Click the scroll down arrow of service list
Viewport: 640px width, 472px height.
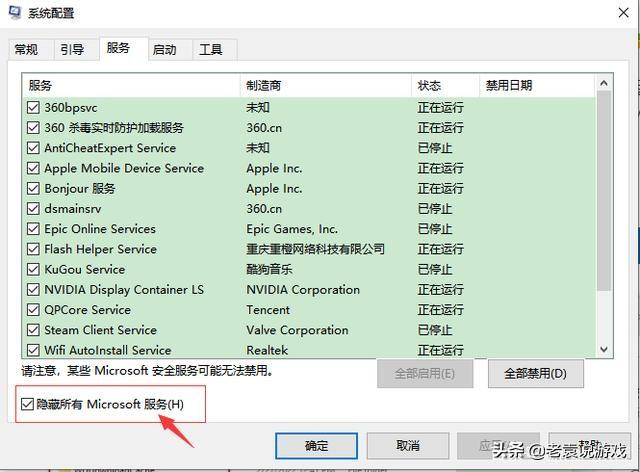(604, 350)
